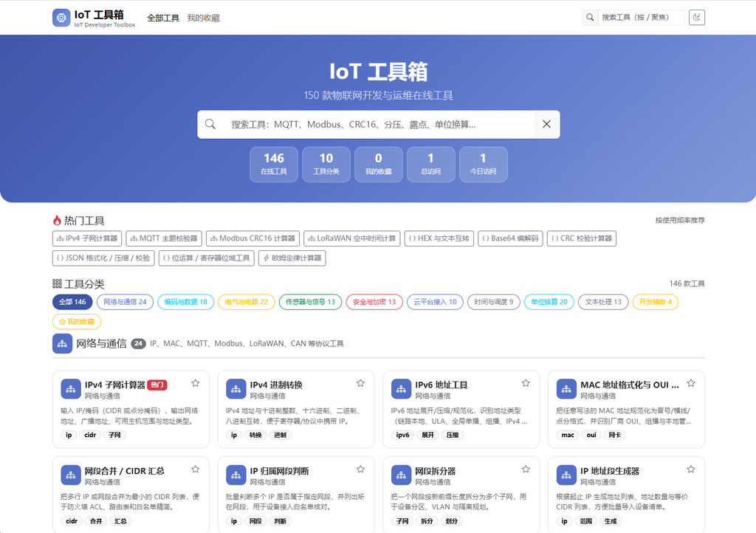The width and height of the screenshot is (756, 533).
Task: Toggle dark mode moon icon
Action: pos(697,18)
